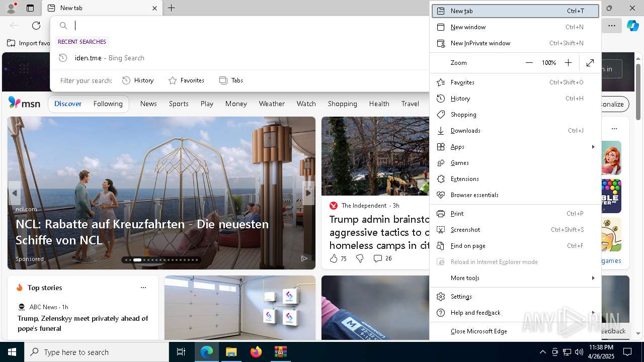644x362 pixels.
Task: Open Settings from the menu
Action: tap(516, 297)
